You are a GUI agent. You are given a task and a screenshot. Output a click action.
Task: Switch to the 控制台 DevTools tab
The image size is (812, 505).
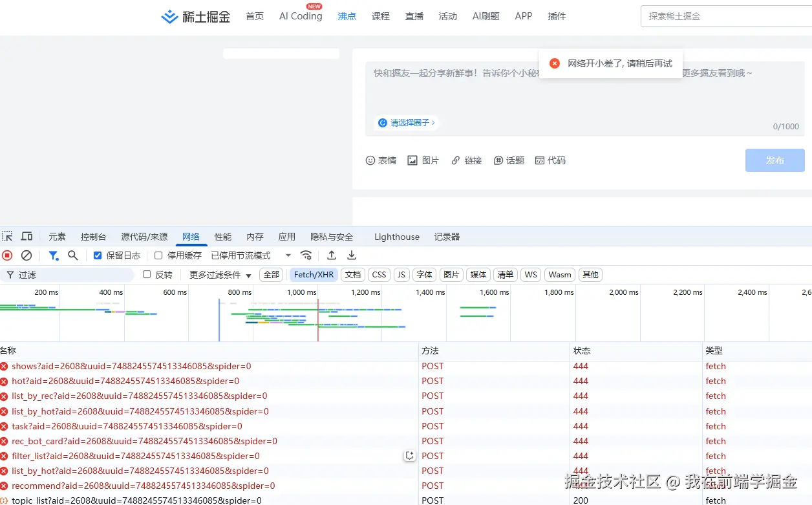coord(93,236)
